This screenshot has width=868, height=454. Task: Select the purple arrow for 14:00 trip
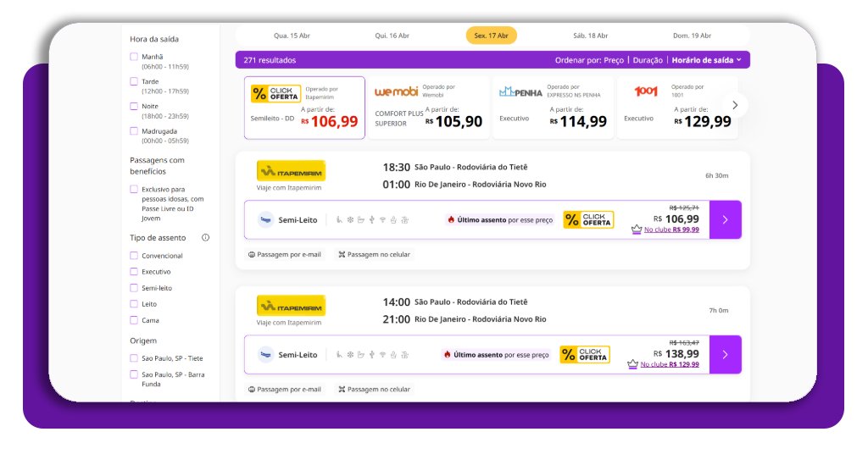(725, 354)
